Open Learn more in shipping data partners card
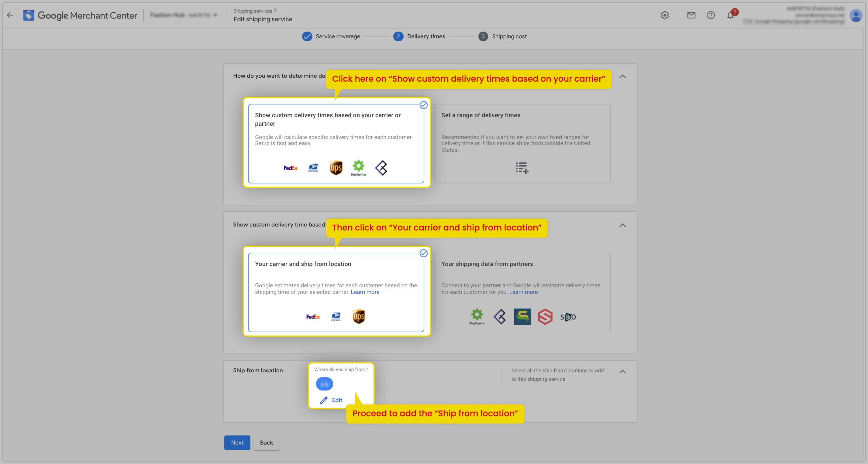The height and width of the screenshot is (464, 868). pyautogui.click(x=523, y=292)
